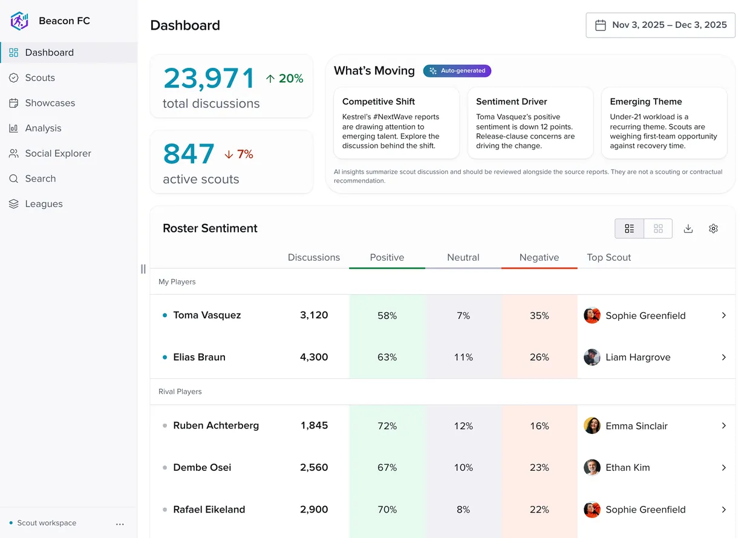Screen dimensions: 756x538
Task: Click the 72% positive cell for Ruben Achterberg
Action: click(387, 425)
